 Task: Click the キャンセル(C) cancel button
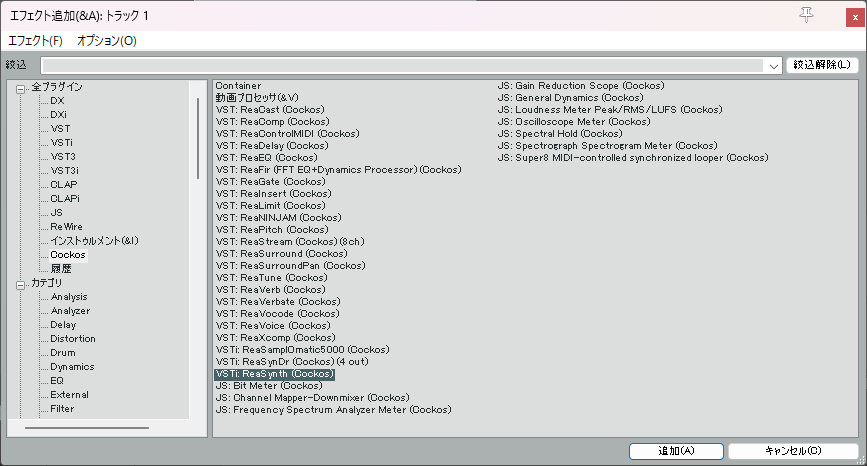click(x=793, y=451)
